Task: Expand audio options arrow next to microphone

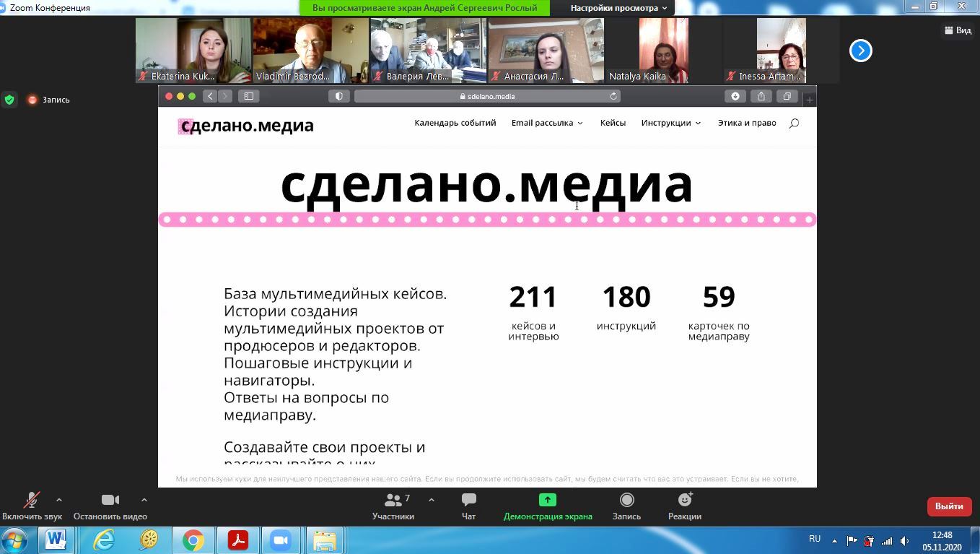Action: (59, 500)
